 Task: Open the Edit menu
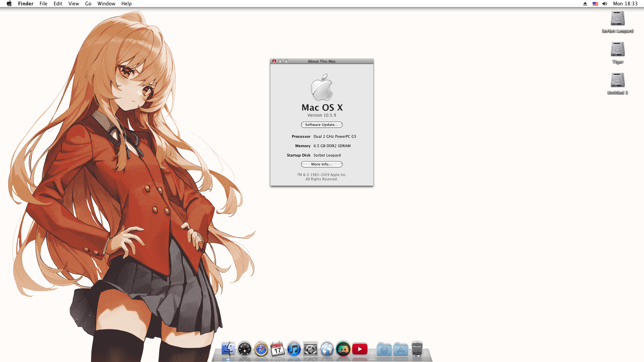point(58,4)
